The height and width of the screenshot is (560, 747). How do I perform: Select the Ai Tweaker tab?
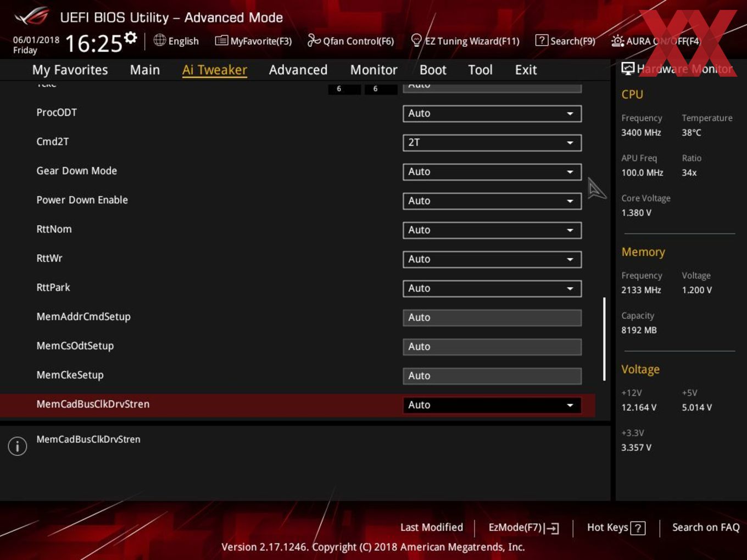coord(215,70)
